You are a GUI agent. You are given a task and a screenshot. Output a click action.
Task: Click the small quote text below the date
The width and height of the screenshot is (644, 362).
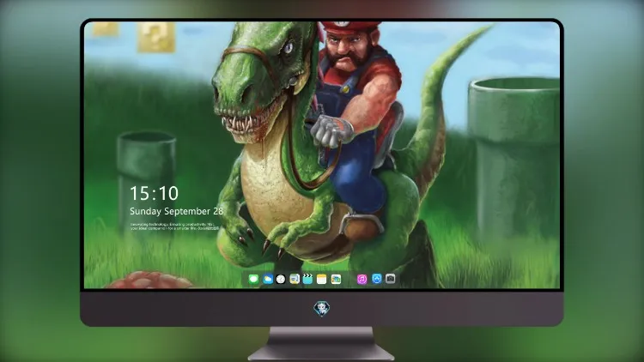click(x=174, y=226)
